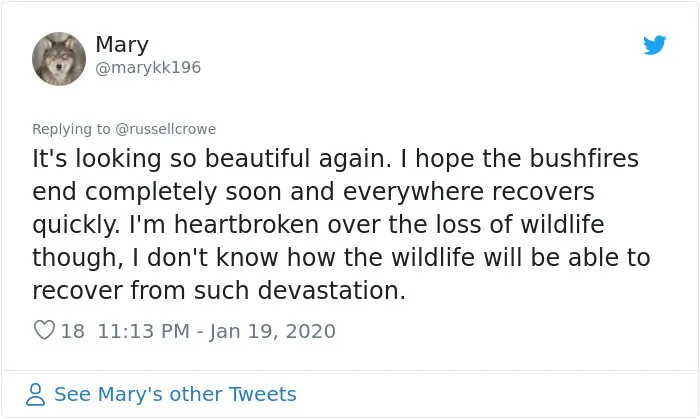Like the tweet with the heart icon
Screen dimensions: 700x419
[x=44, y=330]
